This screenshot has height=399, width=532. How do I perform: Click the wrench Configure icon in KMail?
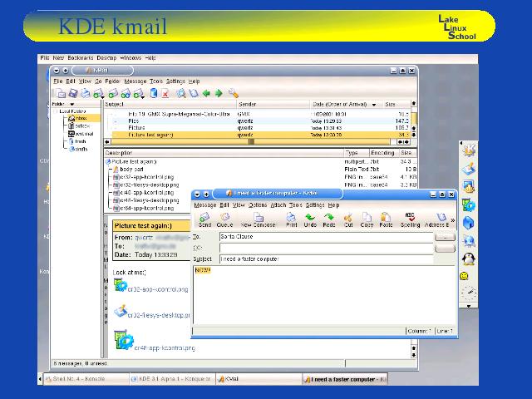[234, 93]
